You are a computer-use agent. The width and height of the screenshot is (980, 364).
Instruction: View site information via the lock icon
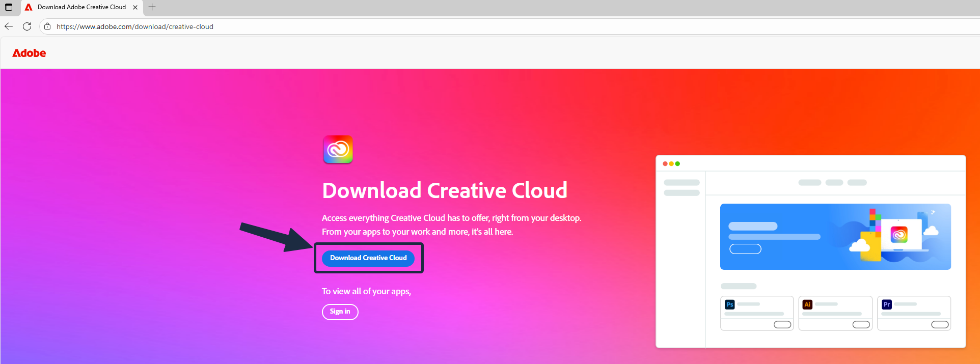coord(47,26)
